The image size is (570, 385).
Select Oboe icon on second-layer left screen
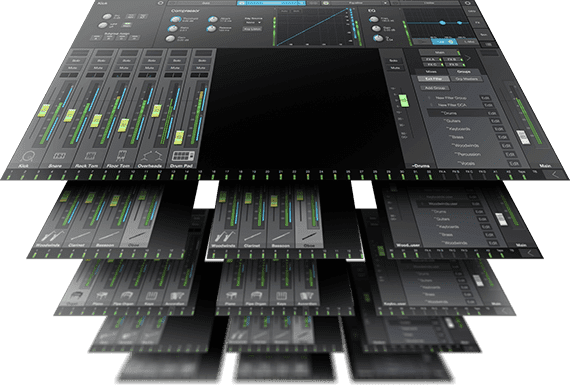tap(138, 236)
